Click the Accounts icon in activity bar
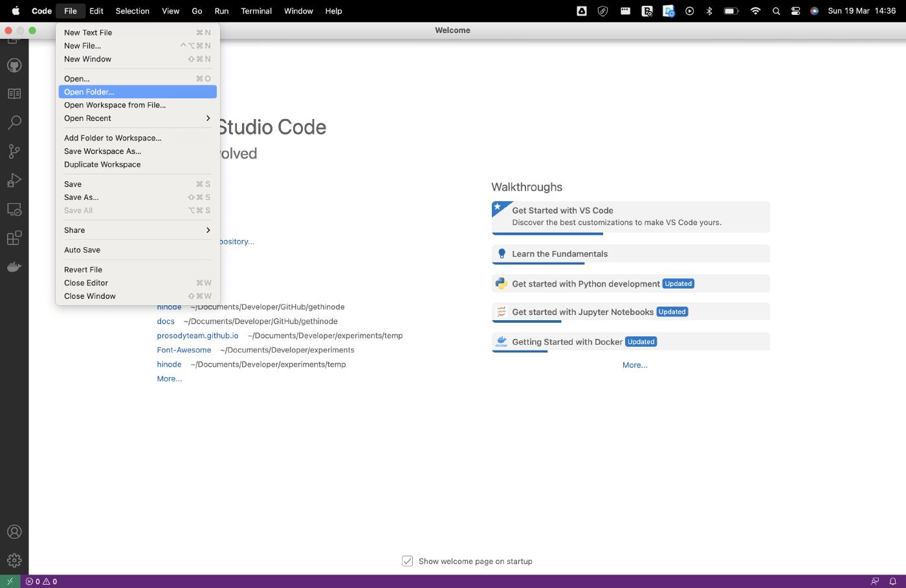Viewport: 906px width, 588px height. (x=14, y=532)
